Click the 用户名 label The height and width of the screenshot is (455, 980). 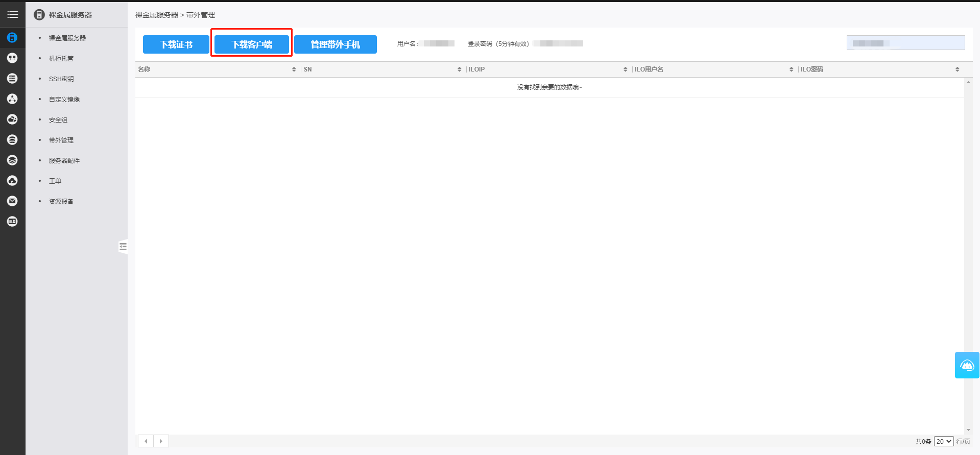[x=408, y=44]
